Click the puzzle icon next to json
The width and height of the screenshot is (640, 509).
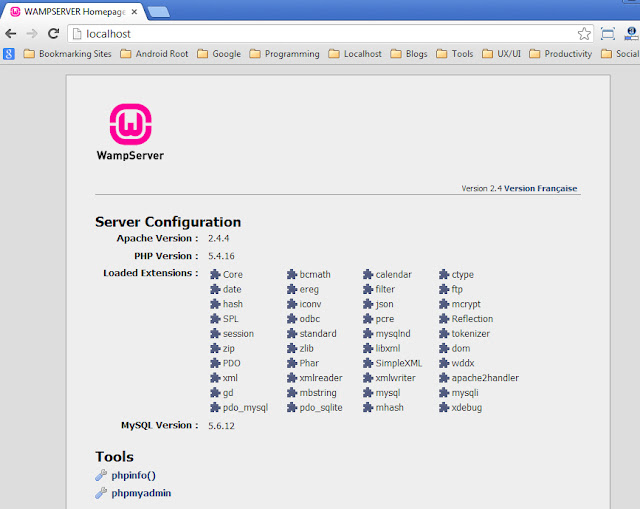pyautogui.click(x=368, y=304)
